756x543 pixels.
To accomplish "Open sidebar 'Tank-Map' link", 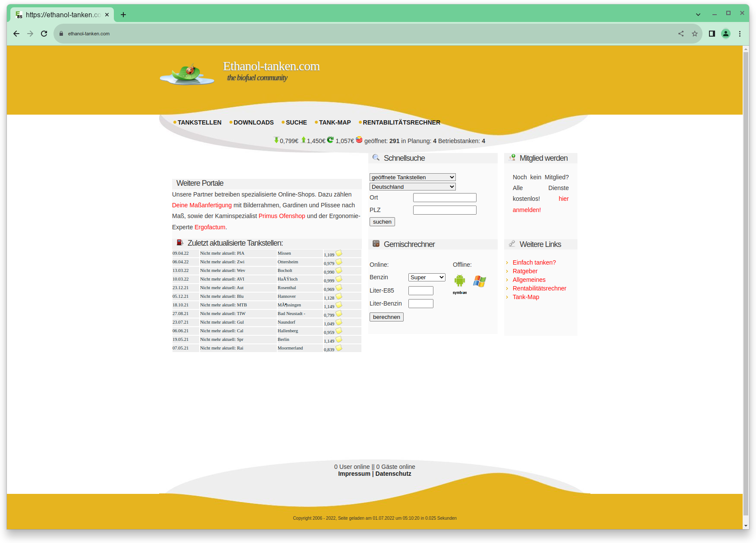I will pos(526,297).
